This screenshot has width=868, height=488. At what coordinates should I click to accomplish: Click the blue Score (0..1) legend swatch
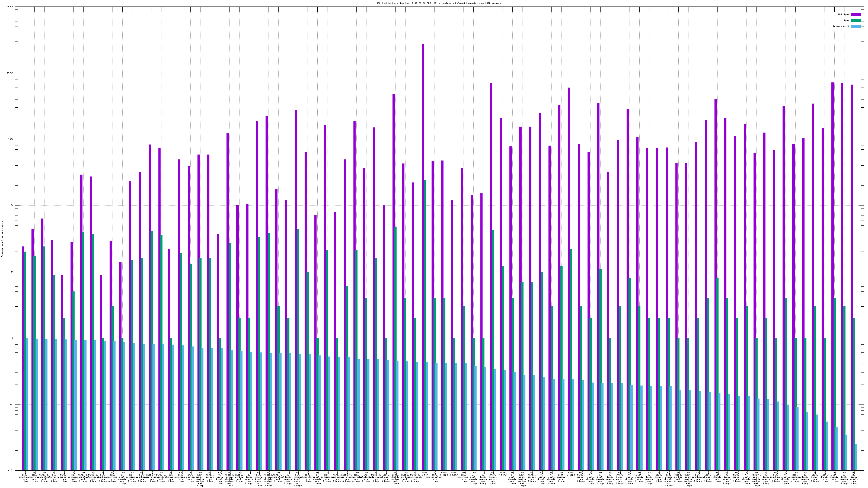pyautogui.click(x=856, y=26)
